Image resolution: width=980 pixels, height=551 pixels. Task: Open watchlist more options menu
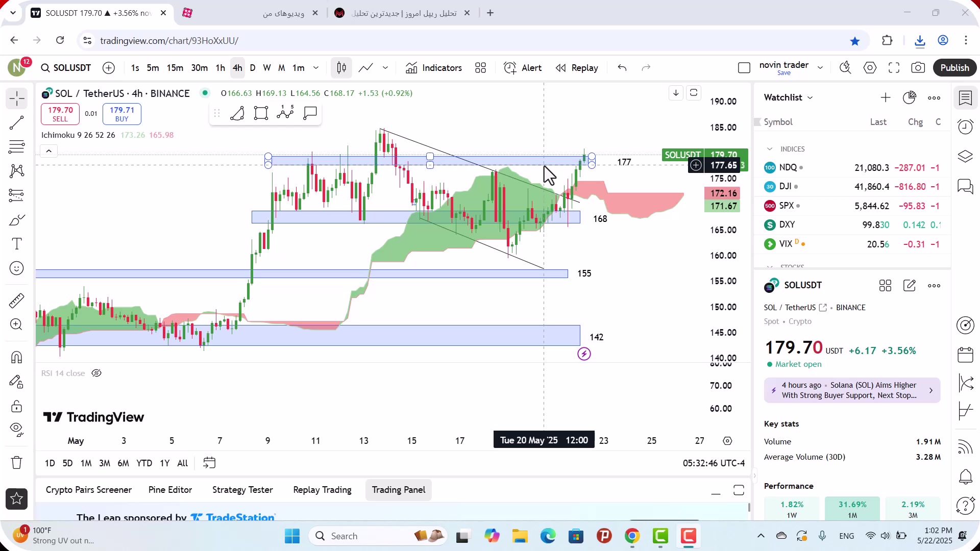[934, 98]
